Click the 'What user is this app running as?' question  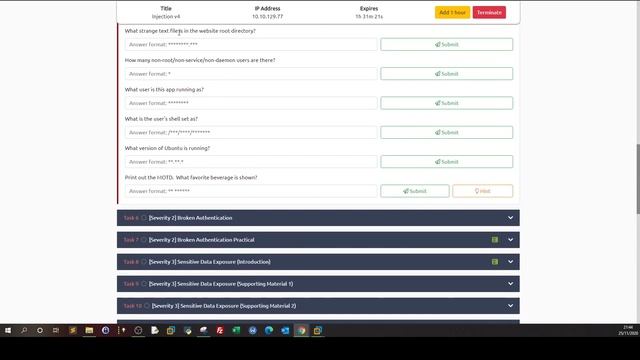coord(164,89)
